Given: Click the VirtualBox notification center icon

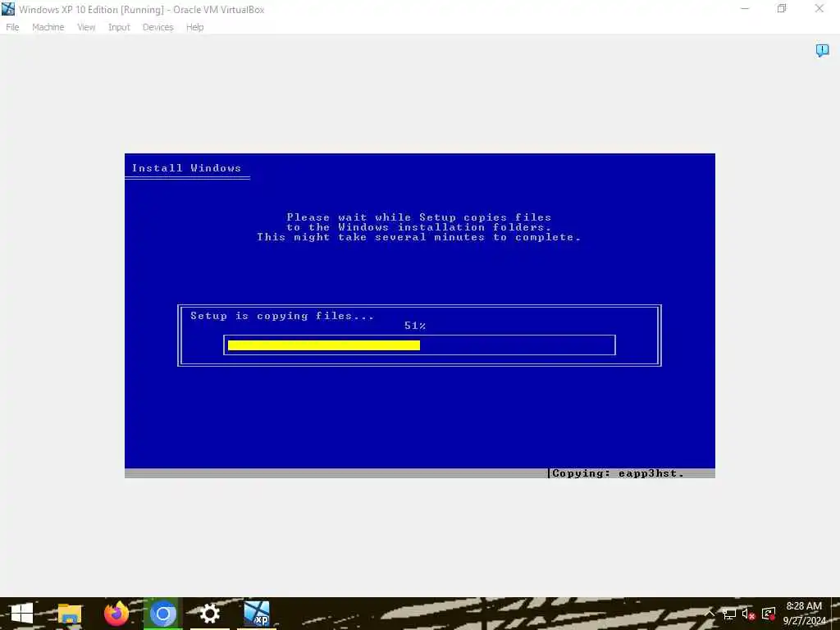Looking at the screenshot, I should pyautogui.click(x=822, y=50).
